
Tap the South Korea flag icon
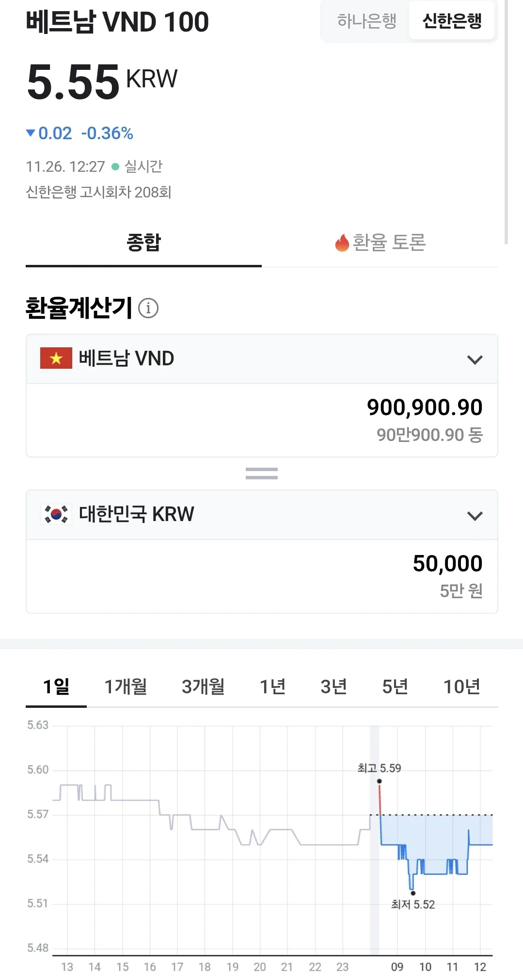point(56,514)
